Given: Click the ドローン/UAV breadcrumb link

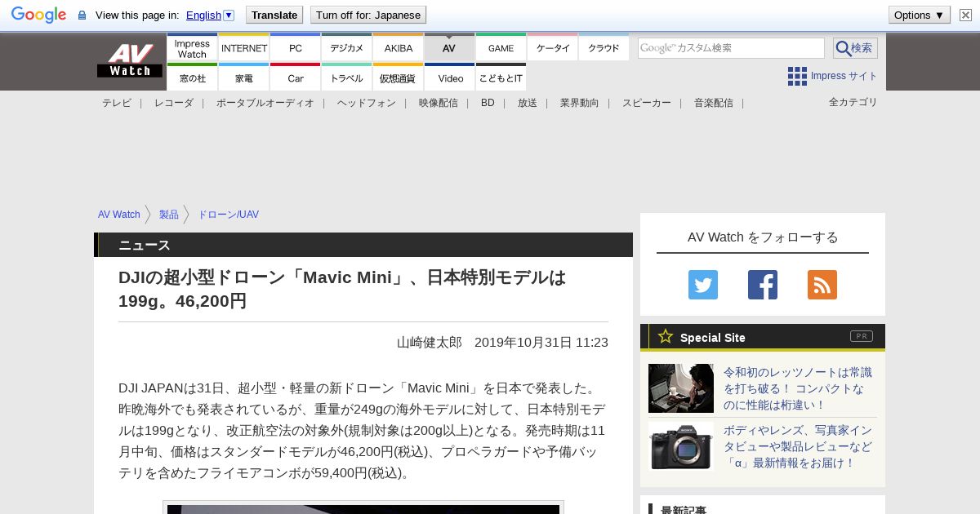Looking at the screenshot, I should (x=229, y=215).
